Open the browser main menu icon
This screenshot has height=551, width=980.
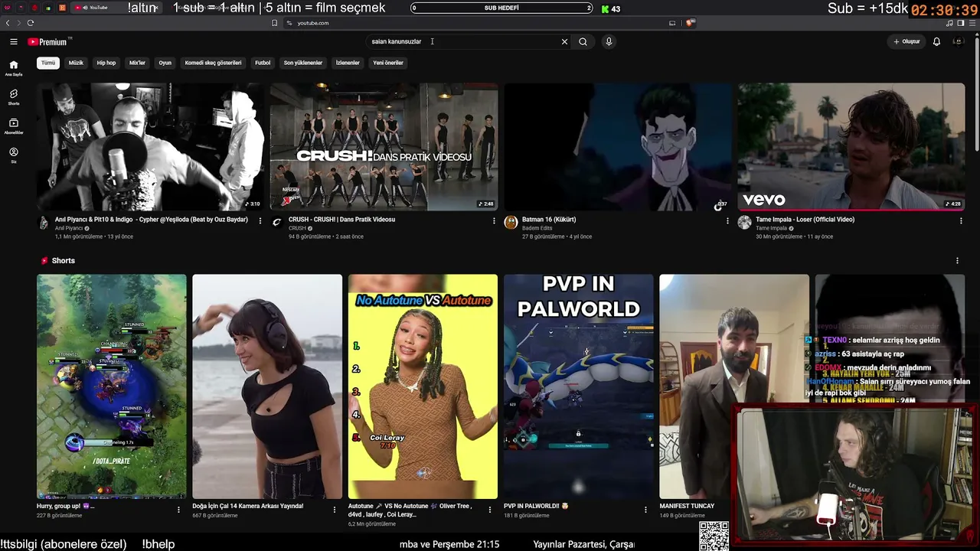click(972, 23)
